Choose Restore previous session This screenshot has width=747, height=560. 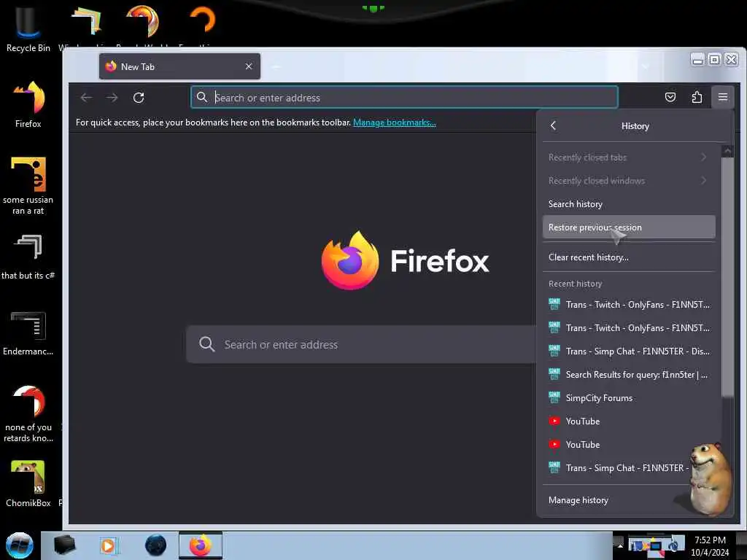pos(628,227)
